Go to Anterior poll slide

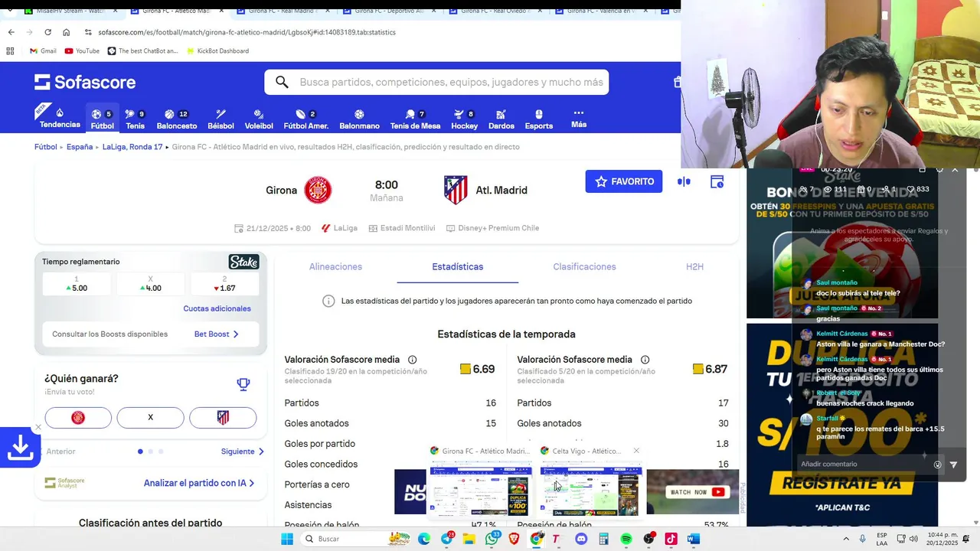click(60, 452)
